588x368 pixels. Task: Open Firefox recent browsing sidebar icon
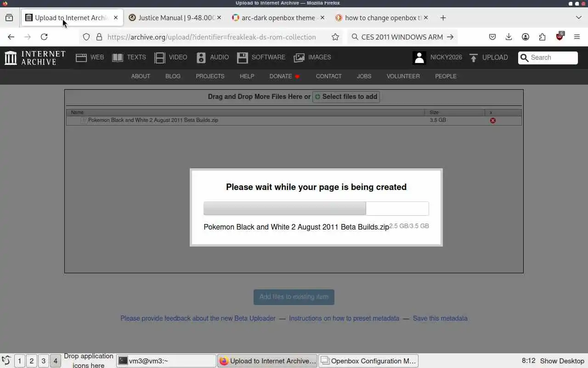click(9, 18)
